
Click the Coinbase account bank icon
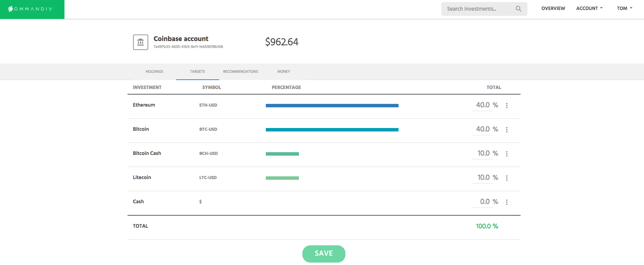click(141, 42)
